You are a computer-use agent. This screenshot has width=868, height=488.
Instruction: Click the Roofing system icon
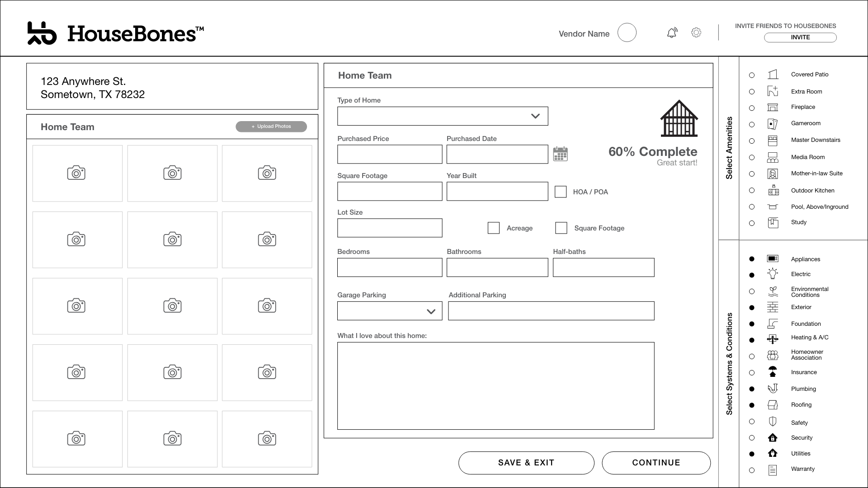click(x=773, y=405)
